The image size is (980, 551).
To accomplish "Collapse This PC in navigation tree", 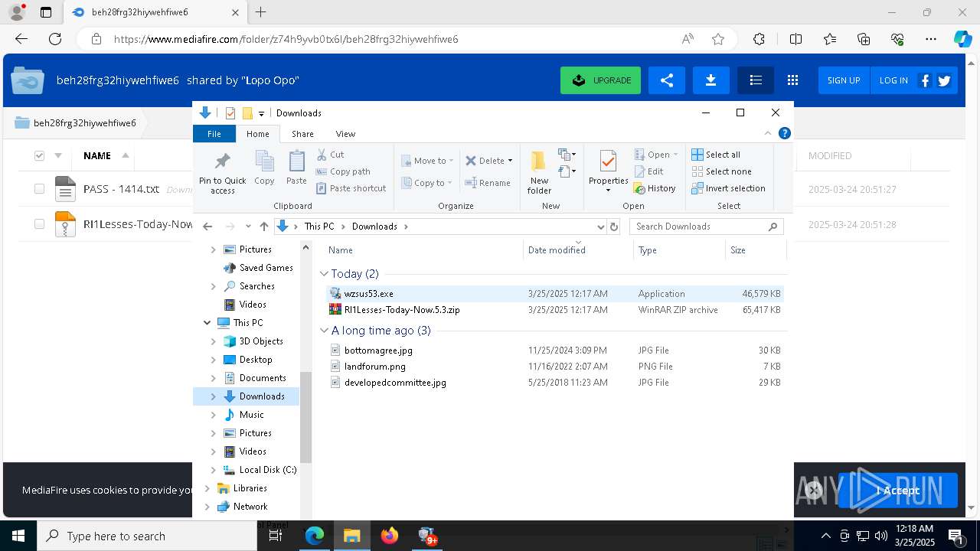I will (x=207, y=323).
